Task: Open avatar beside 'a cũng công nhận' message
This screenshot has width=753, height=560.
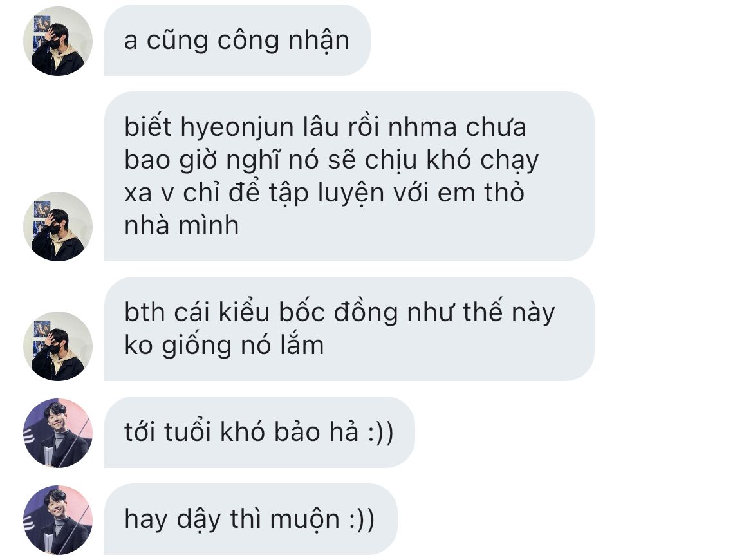Action: [58, 41]
